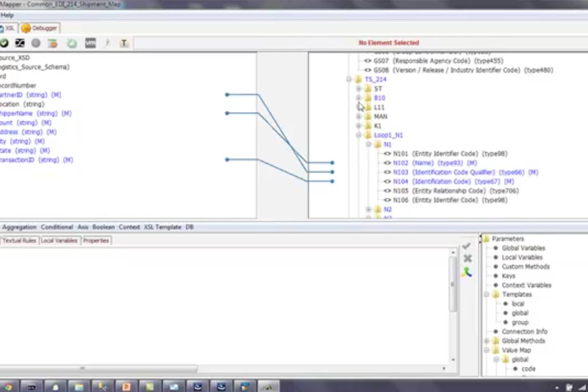
Task: Click the black crossed-lines mapping icon
Action: click(x=20, y=43)
